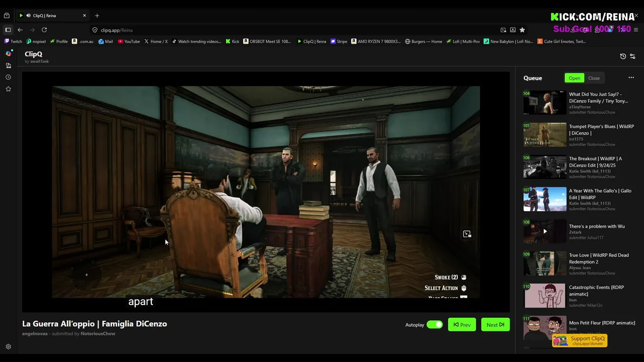The height and width of the screenshot is (362, 644).
Task: Select queue clip 105 Trumpet Player's Blues
Action: (x=579, y=135)
